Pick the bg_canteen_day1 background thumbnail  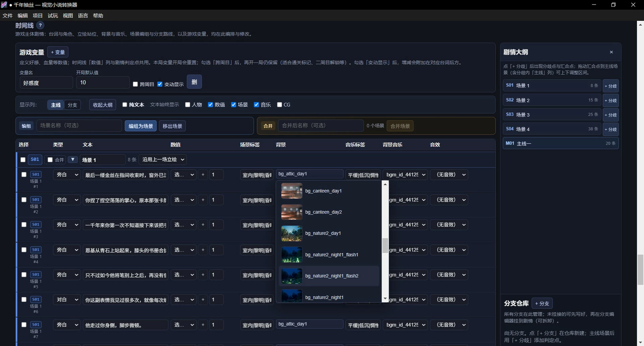tap(291, 191)
